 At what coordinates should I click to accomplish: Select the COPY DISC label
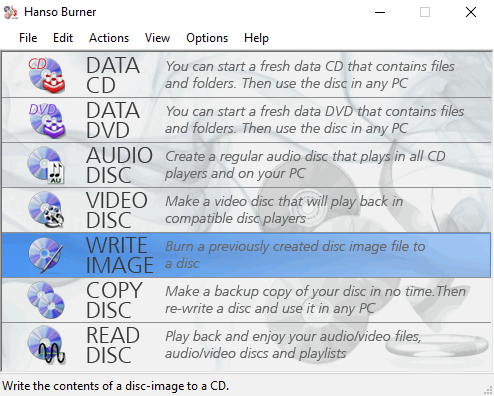(x=114, y=300)
